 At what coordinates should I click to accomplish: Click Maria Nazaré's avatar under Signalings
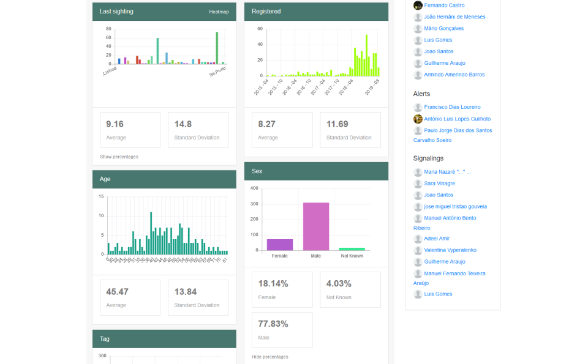click(x=418, y=172)
